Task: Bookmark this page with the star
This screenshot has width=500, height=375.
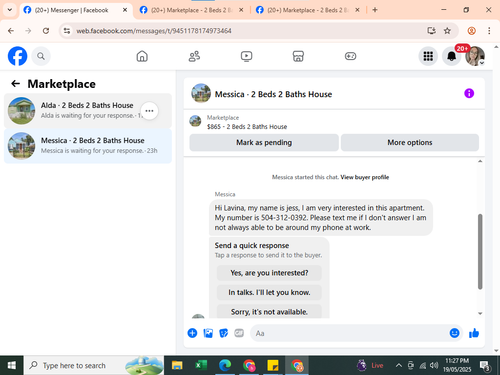Action: click(447, 31)
